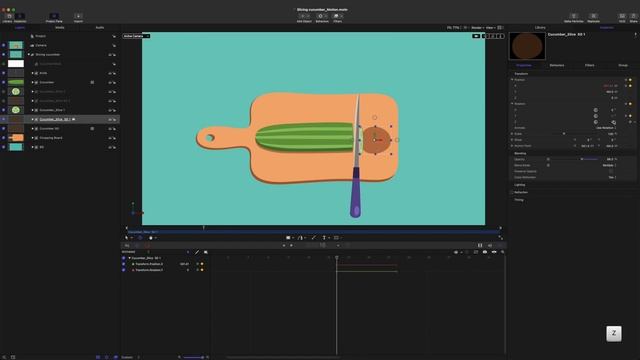This screenshot has height=360, width=640.
Task: Click the Rotation keyframe diamond button
Action: (x=630, y=104)
